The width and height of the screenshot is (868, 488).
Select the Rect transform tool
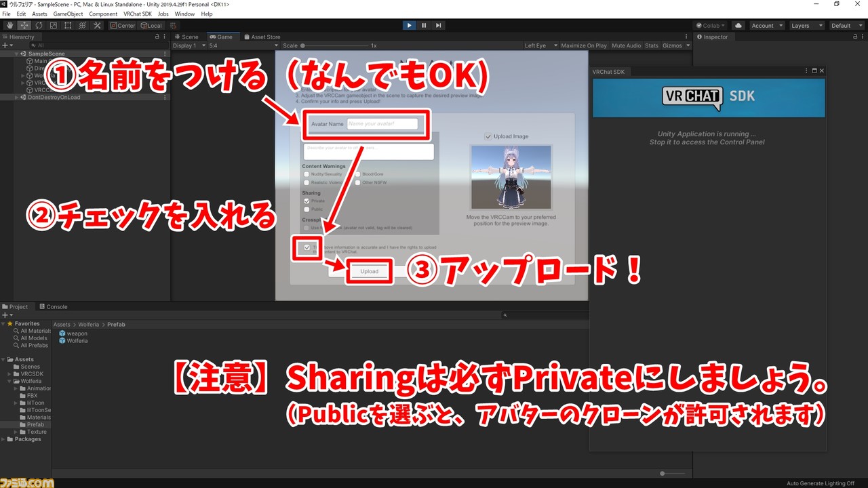pyautogui.click(x=68, y=25)
